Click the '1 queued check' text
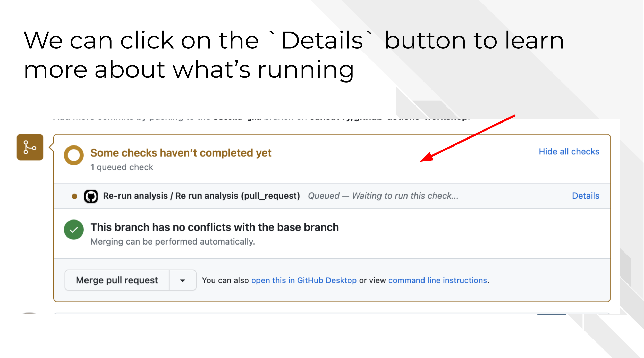This screenshot has width=644, height=358. click(x=122, y=167)
